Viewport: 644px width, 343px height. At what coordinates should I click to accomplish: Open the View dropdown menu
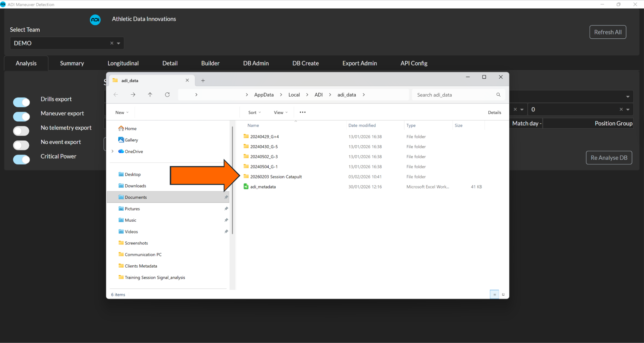[x=281, y=112]
